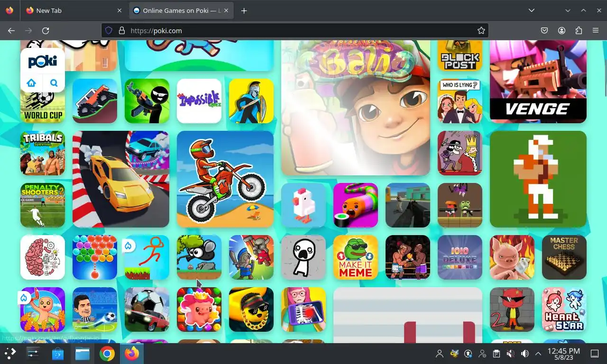Open the first-person shooter street tile

pyautogui.click(x=408, y=205)
